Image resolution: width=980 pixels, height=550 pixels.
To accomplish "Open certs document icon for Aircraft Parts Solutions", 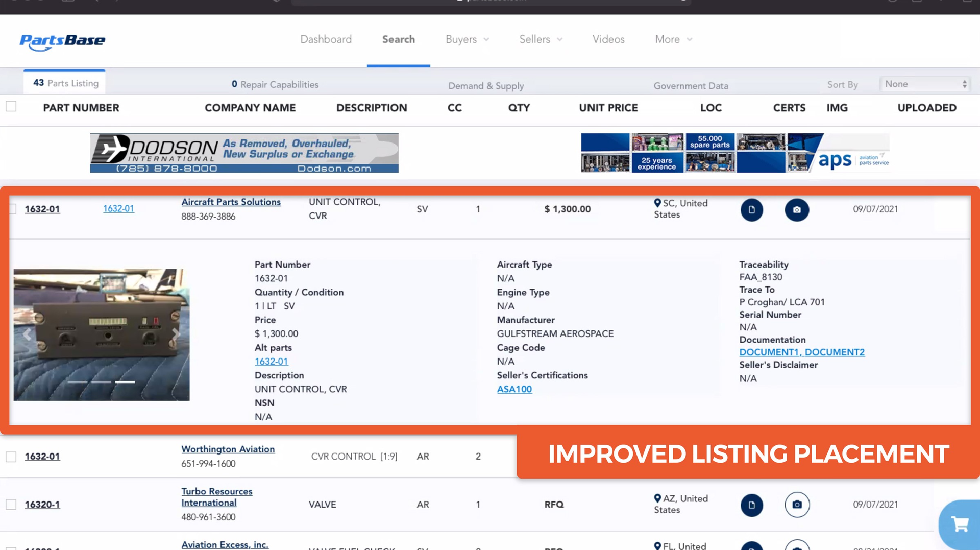I will coord(751,210).
